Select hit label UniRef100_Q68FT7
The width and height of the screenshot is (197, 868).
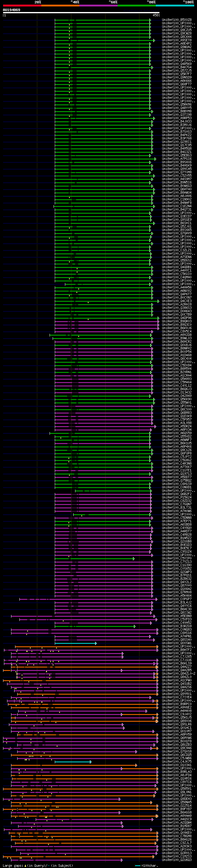pos(177,84)
